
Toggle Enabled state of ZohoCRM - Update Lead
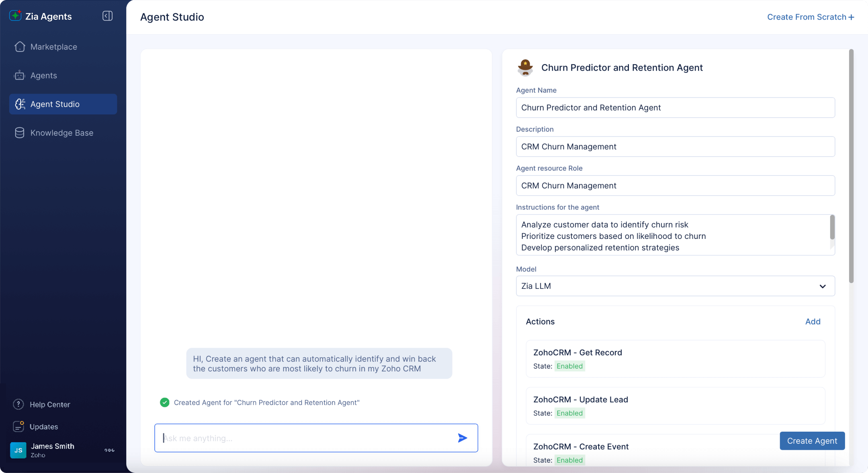(x=570, y=413)
